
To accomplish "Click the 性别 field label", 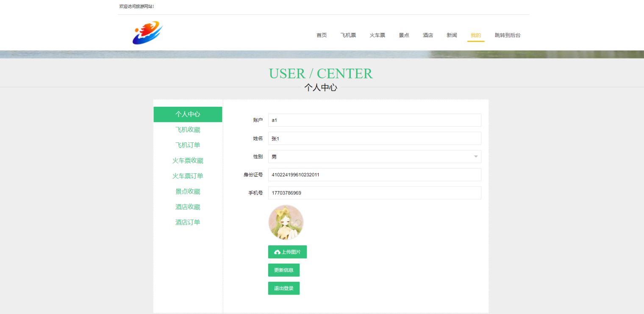I will [x=258, y=157].
